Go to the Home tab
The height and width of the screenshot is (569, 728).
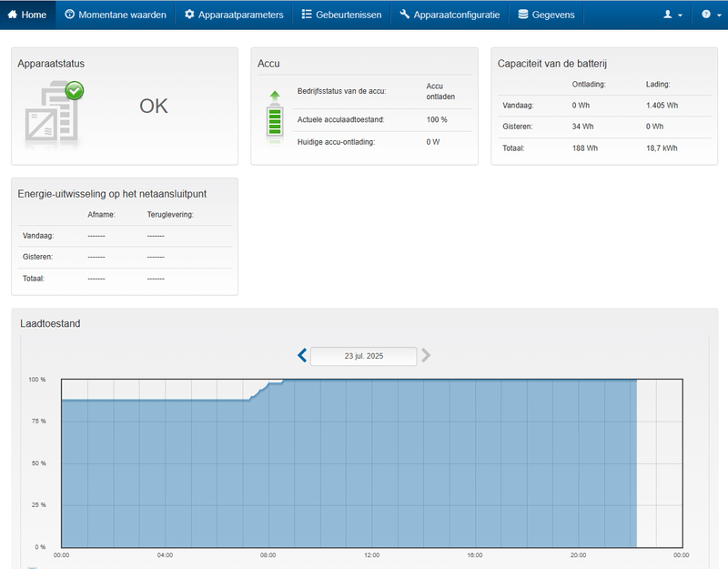[x=27, y=15]
